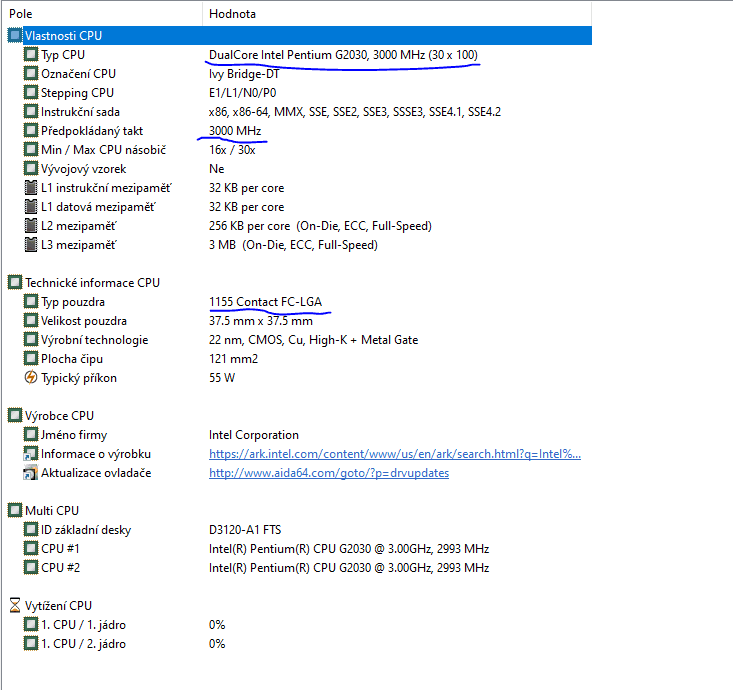Click the 1. CPU / 1. jádro icon
The width and height of the screenshot is (733, 690).
tap(31, 624)
